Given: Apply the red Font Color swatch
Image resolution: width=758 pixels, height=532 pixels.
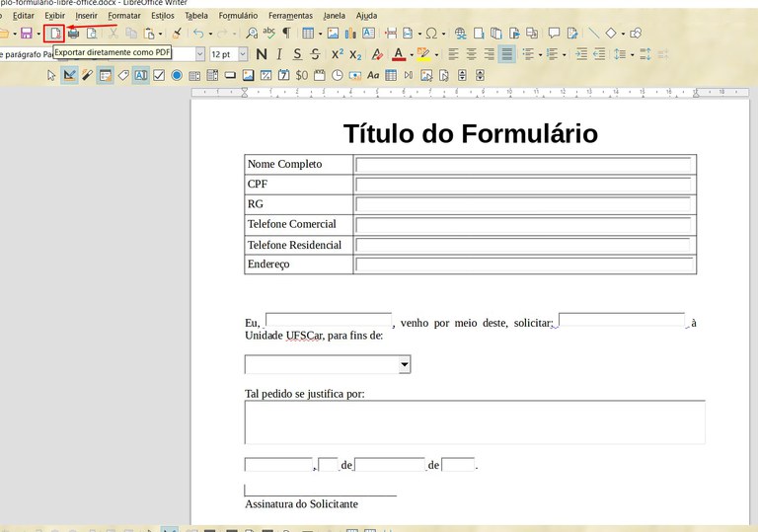Looking at the screenshot, I should (x=399, y=54).
